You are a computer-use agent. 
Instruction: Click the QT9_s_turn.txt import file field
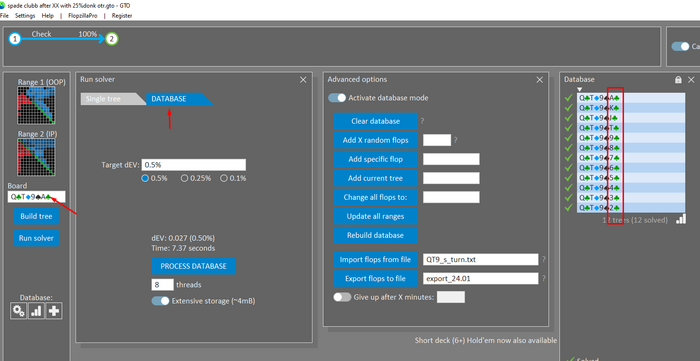point(481,259)
